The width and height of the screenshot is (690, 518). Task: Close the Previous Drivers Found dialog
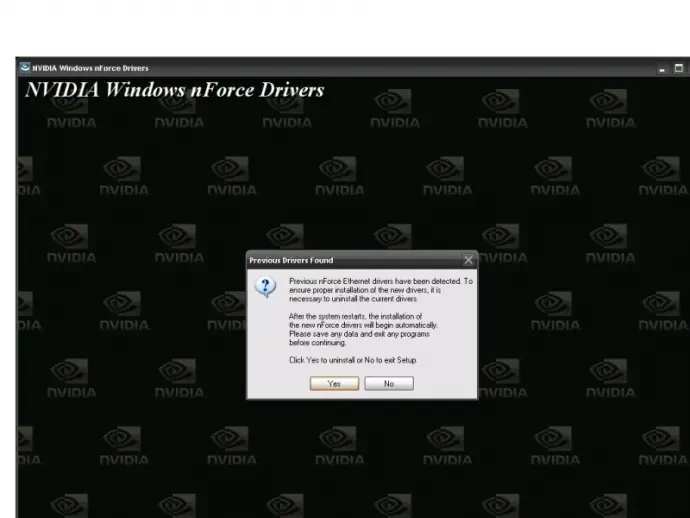click(468, 261)
